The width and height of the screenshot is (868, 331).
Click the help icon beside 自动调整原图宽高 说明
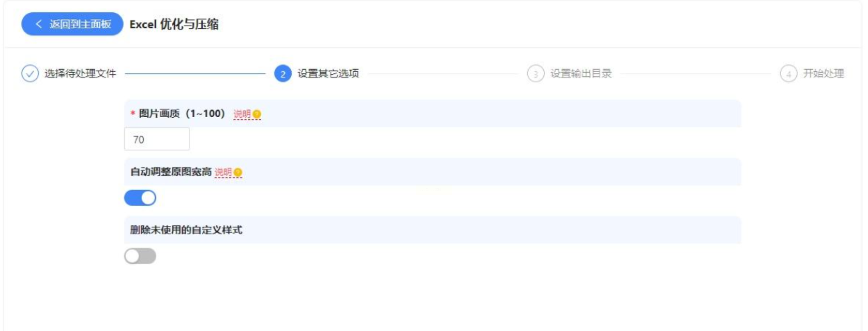(238, 172)
